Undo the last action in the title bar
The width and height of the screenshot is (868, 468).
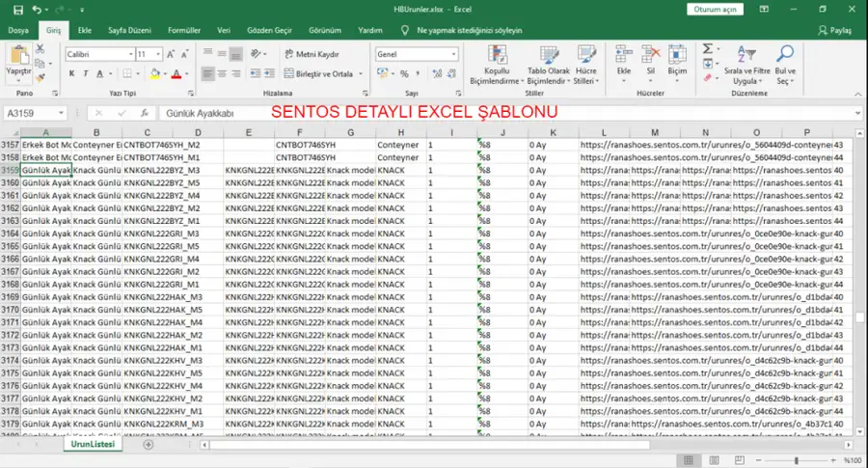pyautogui.click(x=37, y=10)
